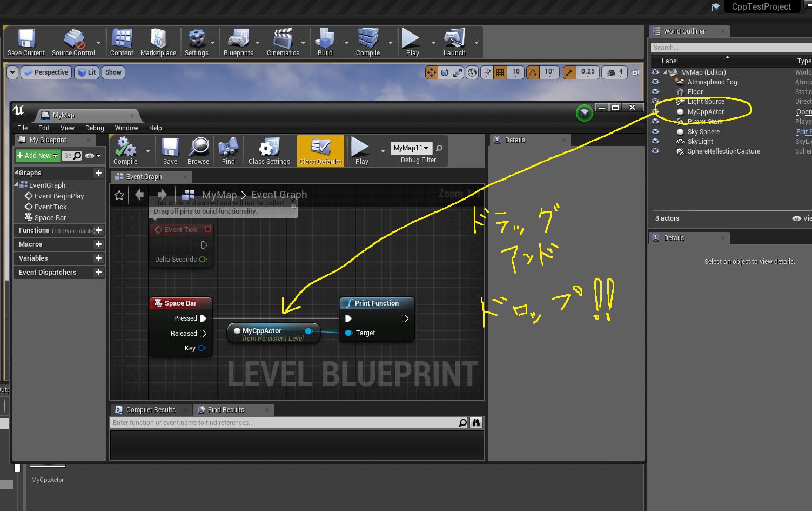Toggle visibility of SphereReflectionCapture
The width and height of the screenshot is (812, 511).
[655, 151]
